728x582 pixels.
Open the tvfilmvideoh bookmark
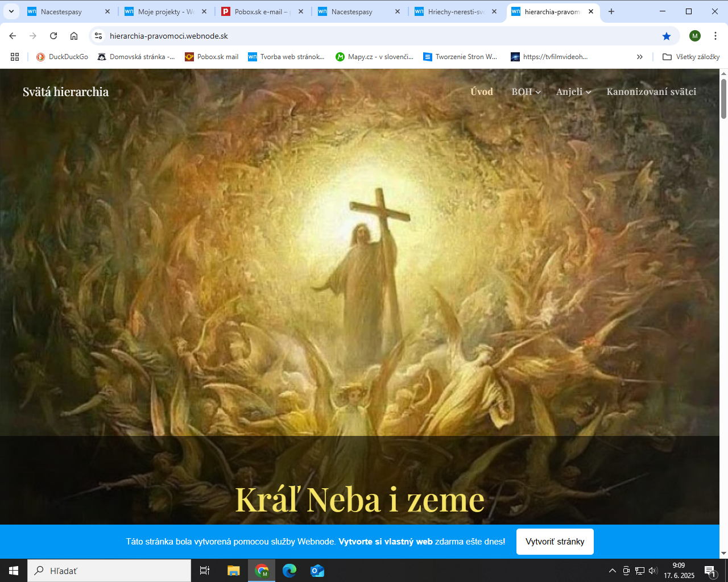[x=549, y=57]
